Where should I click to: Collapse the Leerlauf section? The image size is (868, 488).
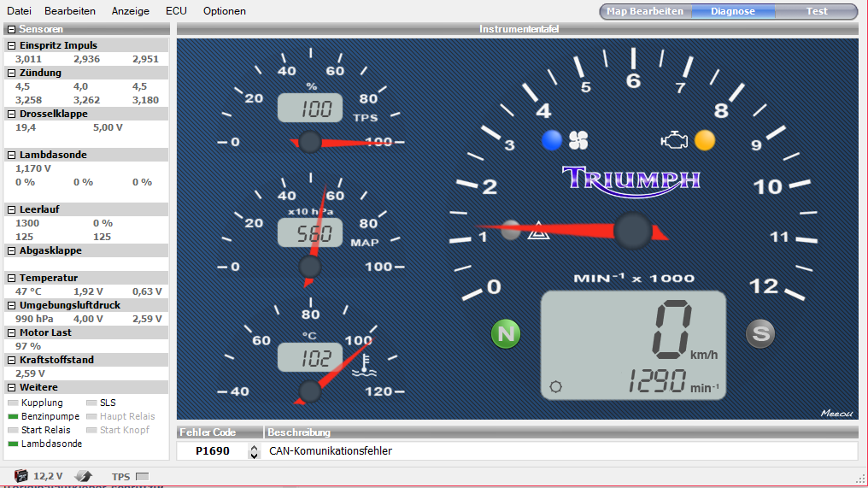(12, 210)
